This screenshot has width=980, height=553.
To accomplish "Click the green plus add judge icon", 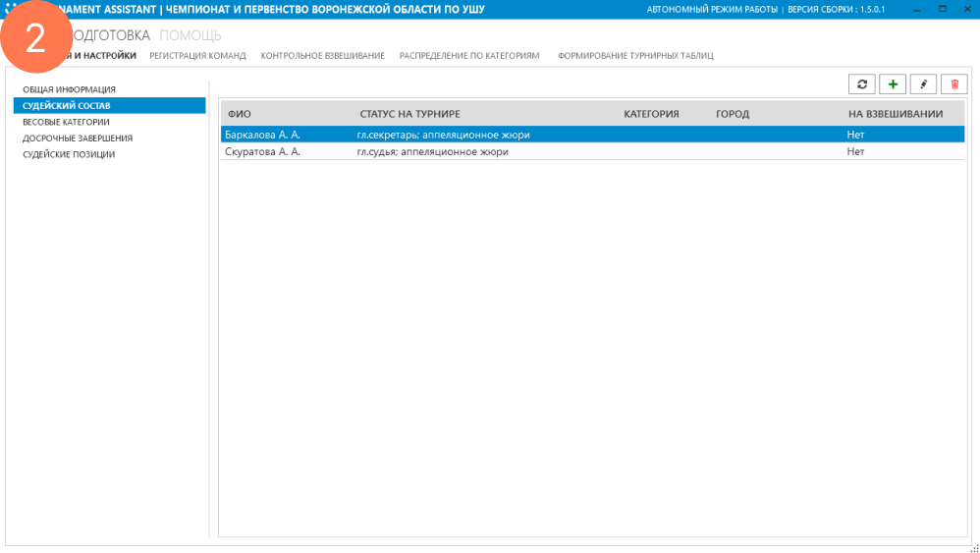I will [893, 85].
